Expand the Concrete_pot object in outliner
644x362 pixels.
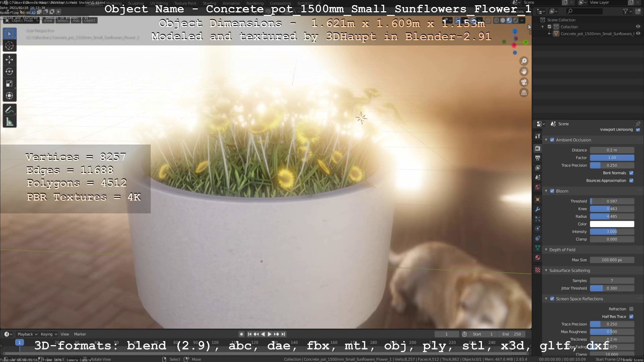pos(549,34)
